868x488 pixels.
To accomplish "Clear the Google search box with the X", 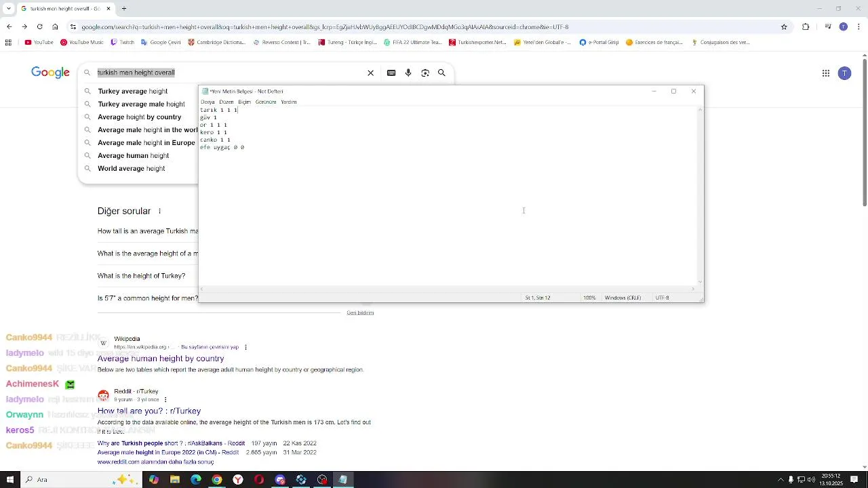I will pyautogui.click(x=370, y=73).
